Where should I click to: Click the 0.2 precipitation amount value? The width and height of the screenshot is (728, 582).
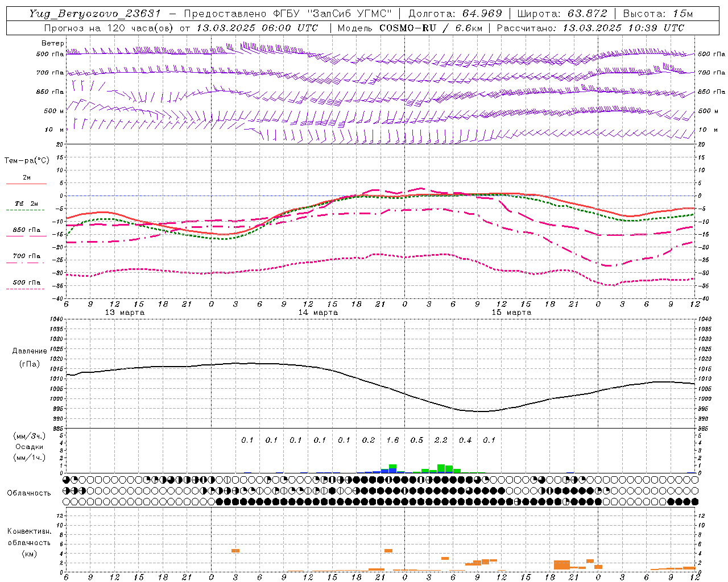pyautogui.click(x=369, y=440)
